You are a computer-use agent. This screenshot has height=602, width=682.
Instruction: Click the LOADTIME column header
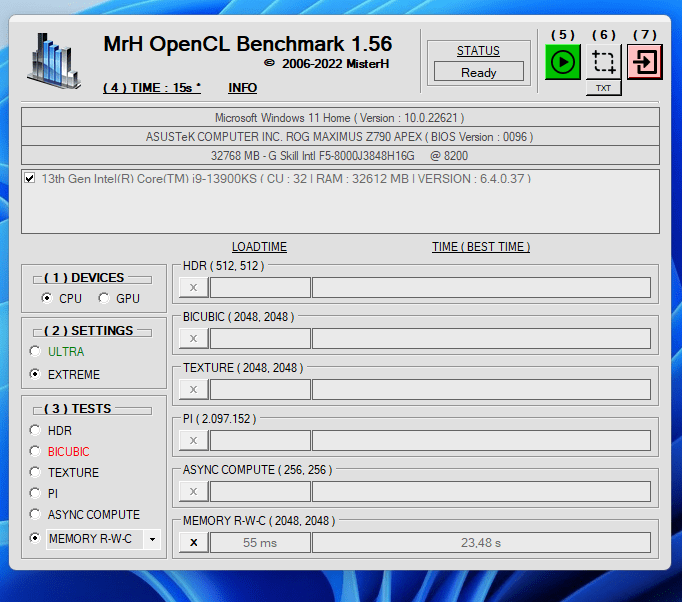pos(259,247)
